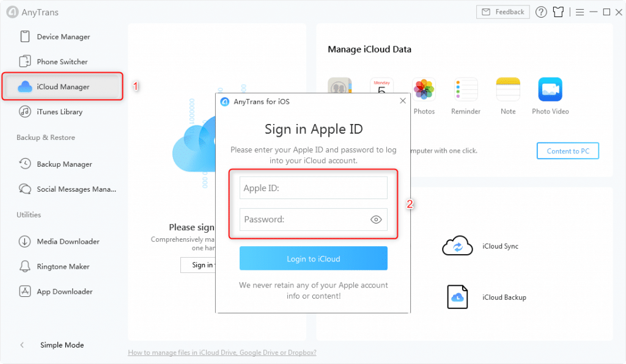Focus the Apple ID input field

click(x=314, y=187)
